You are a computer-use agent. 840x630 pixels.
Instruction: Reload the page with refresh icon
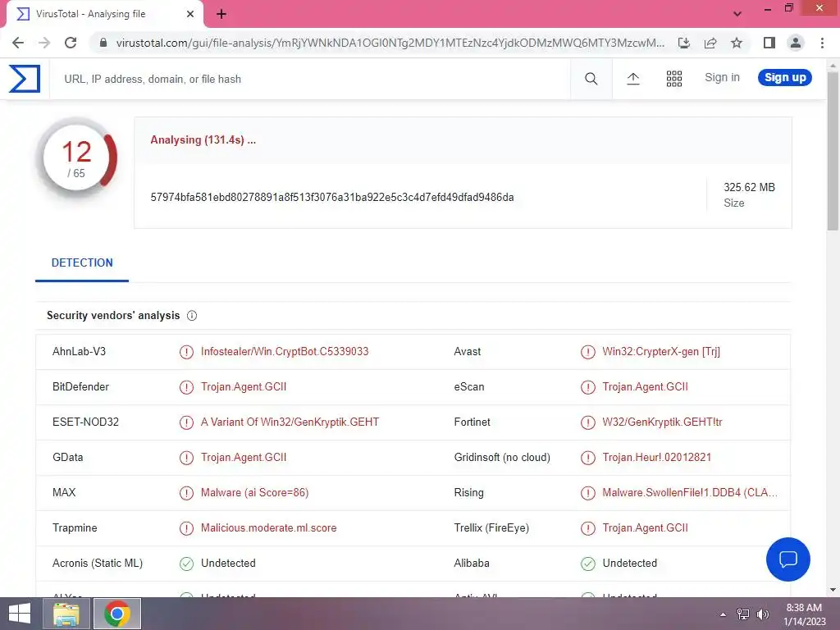coord(71,43)
